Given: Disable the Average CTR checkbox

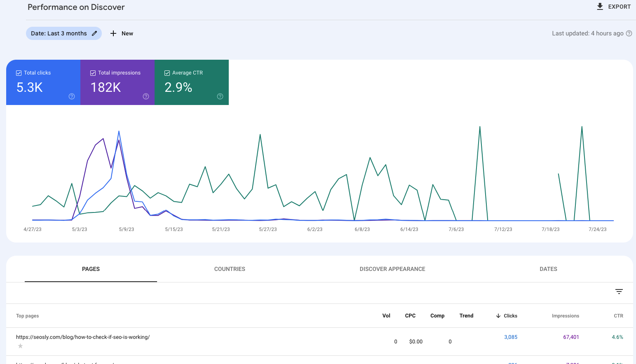Looking at the screenshot, I should click(x=167, y=72).
